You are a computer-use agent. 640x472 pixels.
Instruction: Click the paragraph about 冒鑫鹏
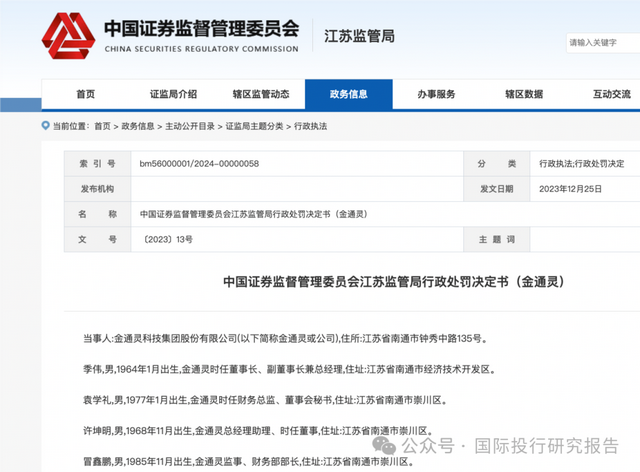[248, 462]
